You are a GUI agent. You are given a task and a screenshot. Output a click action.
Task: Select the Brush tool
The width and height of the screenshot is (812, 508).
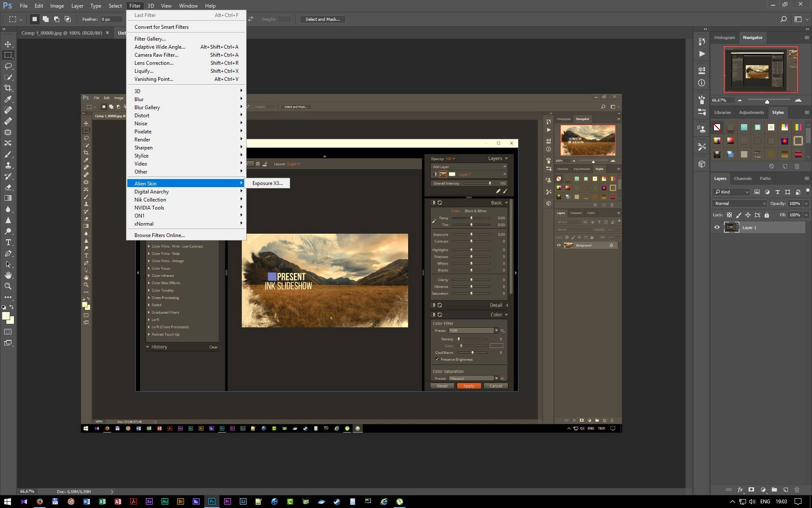[x=8, y=154]
